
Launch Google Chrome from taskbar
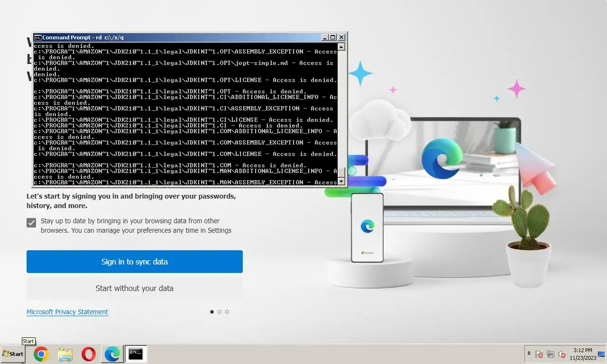point(41,354)
